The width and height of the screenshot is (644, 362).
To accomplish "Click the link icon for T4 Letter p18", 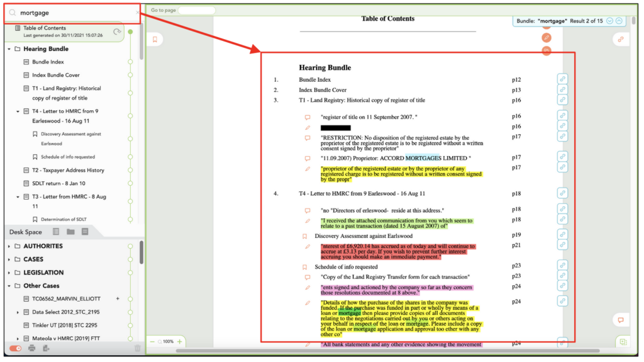I will tap(562, 193).
